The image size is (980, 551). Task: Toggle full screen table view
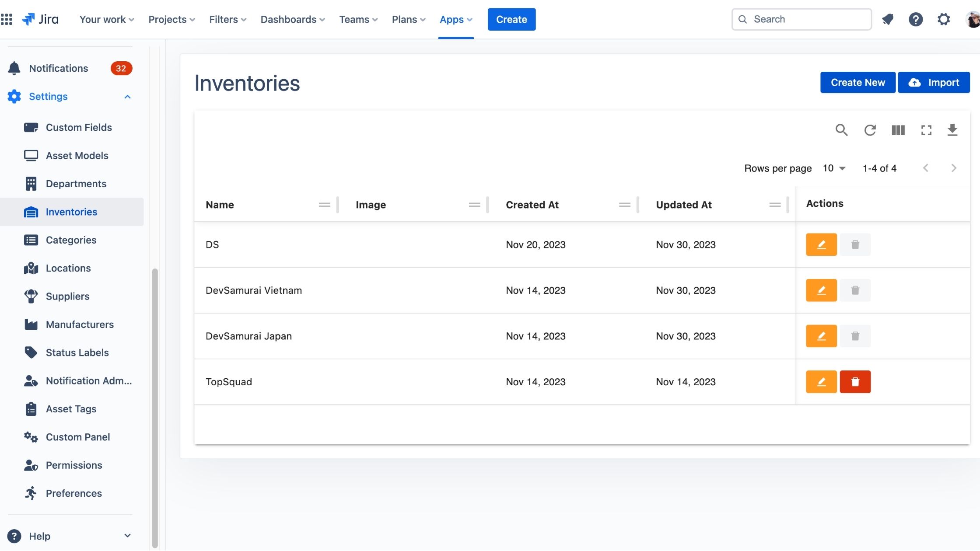[926, 130]
